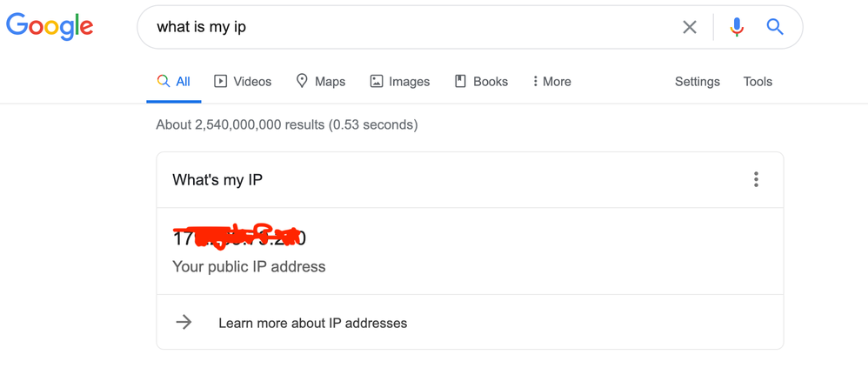Screen dimensions: 868x375
Task: Click the arrow icon beside Learn more
Action: point(184,323)
